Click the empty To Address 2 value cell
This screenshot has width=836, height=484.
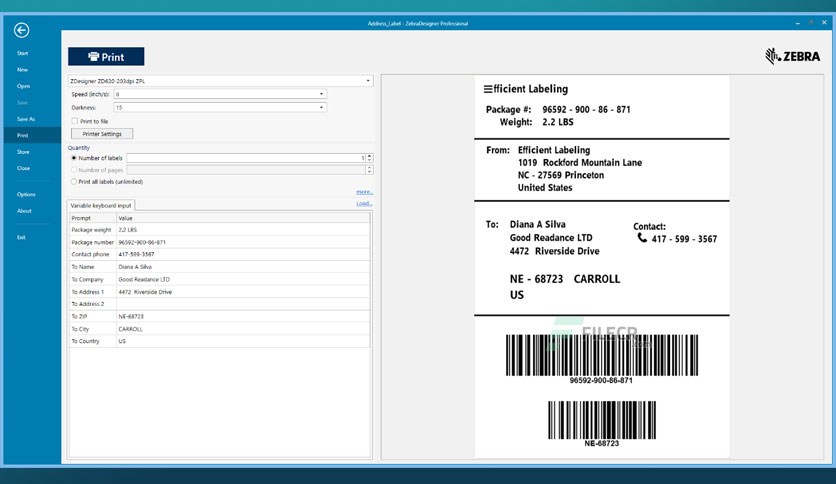pos(243,304)
